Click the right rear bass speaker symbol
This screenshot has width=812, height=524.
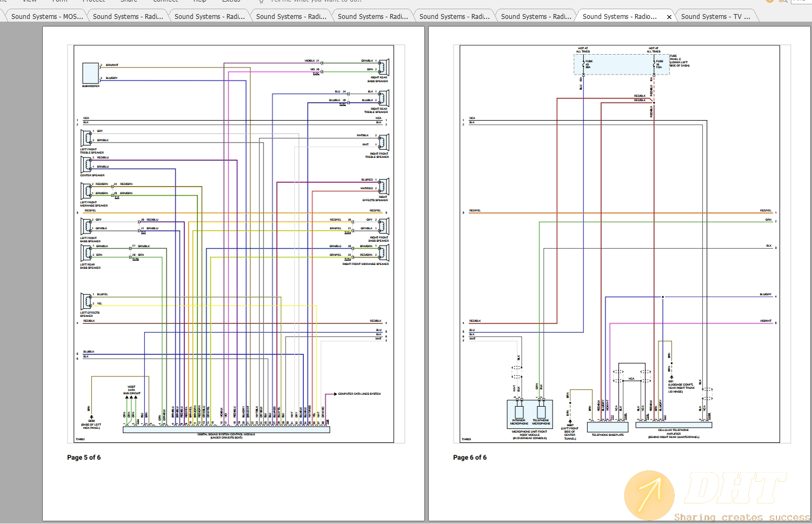[x=383, y=68]
